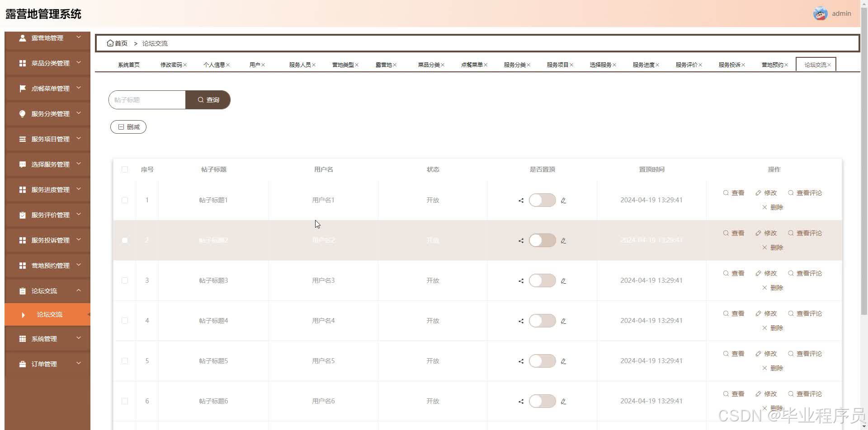
Task: Close the 个人信息 tab
Action: (228, 65)
